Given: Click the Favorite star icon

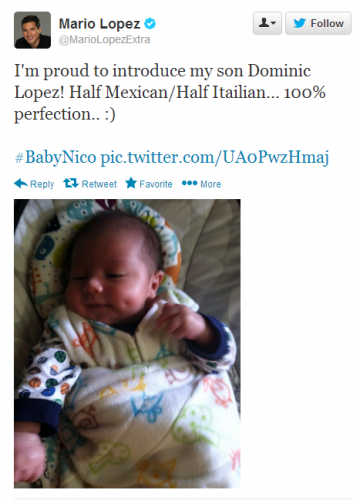Looking at the screenshot, I should [x=131, y=183].
